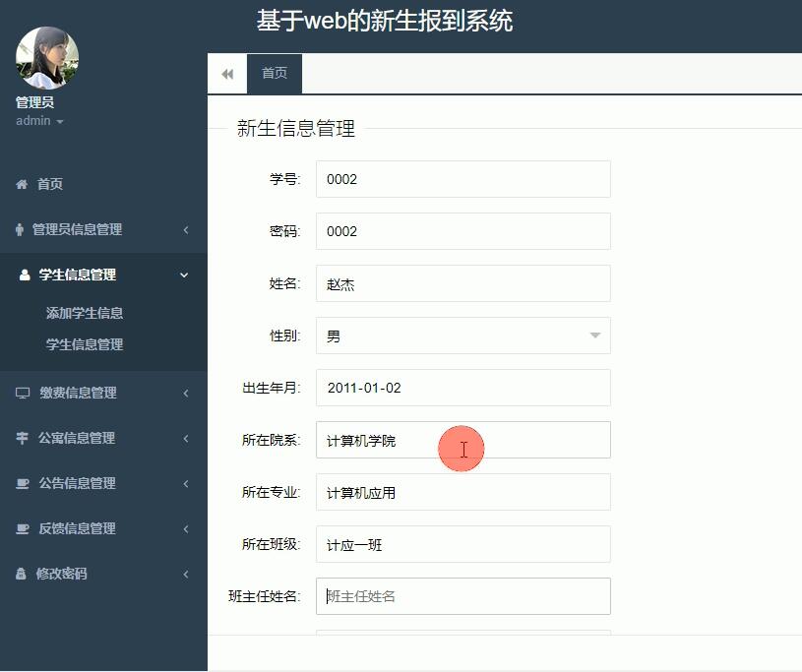The width and height of the screenshot is (802, 672).
Task: Collapse the 学生信息管理 submenu
Action: (183, 275)
